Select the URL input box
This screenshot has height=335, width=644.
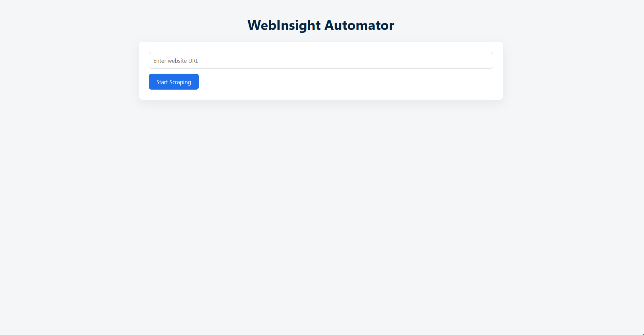320,60
